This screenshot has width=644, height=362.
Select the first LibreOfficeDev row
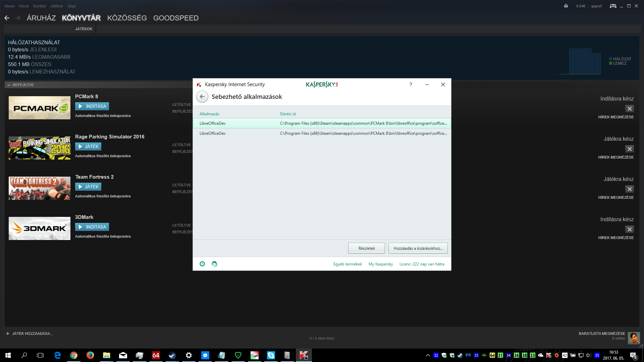(x=322, y=123)
